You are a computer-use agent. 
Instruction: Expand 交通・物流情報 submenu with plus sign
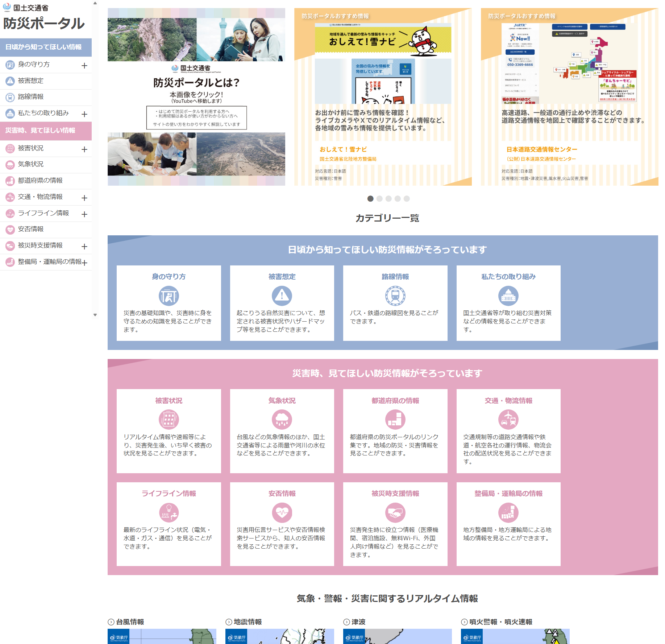pos(84,198)
